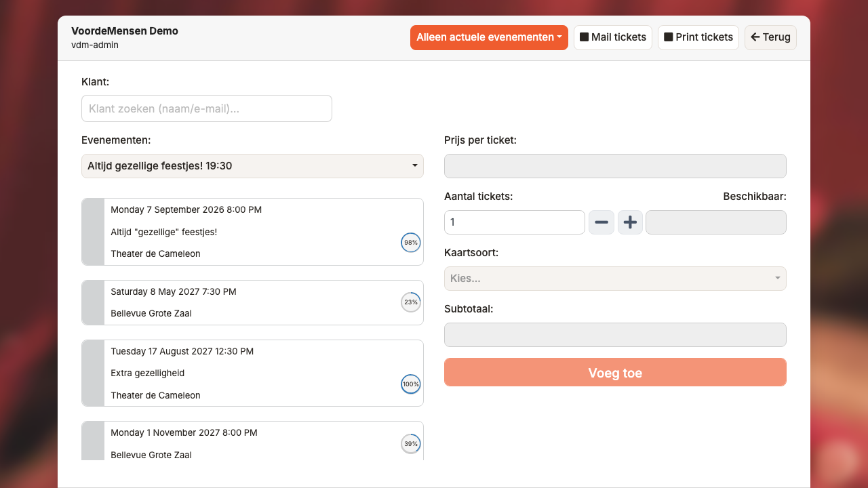The height and width of the screenshot is (488, 868).
Task: Click the Beschikbaar field
Action: click(x=716, y=222)
